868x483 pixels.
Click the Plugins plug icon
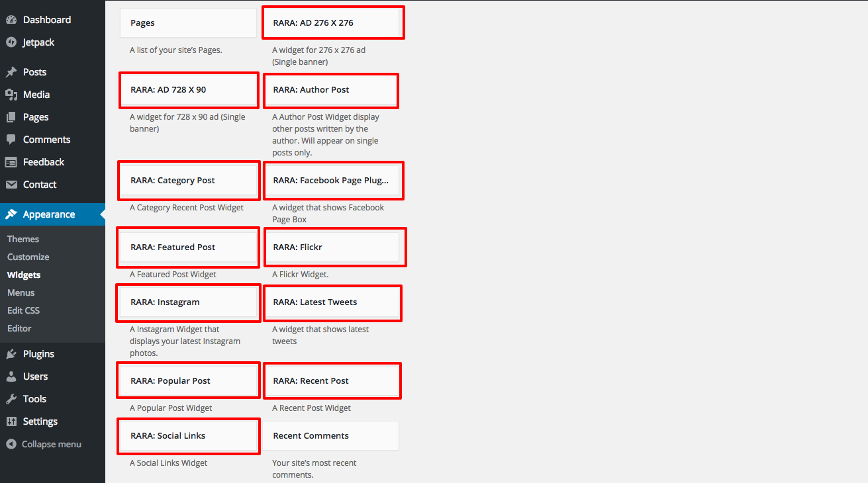(11, 354)
